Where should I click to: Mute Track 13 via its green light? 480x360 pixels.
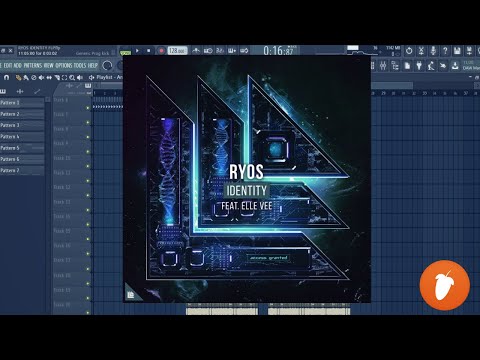click(88, 210)
